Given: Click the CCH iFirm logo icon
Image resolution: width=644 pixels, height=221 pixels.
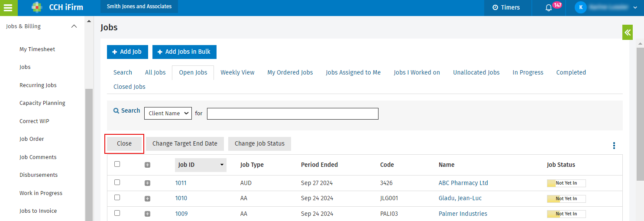Looking at the screenshot, I should [38, 7].
